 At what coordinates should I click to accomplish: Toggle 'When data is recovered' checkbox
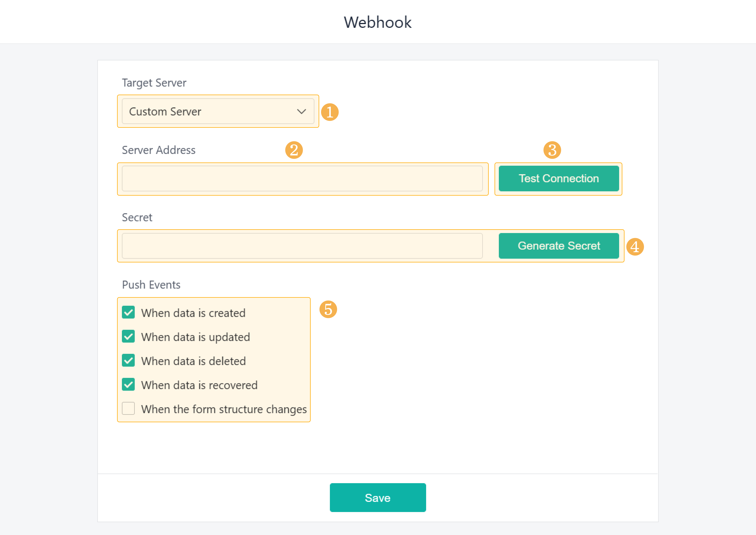click(128, 384)
